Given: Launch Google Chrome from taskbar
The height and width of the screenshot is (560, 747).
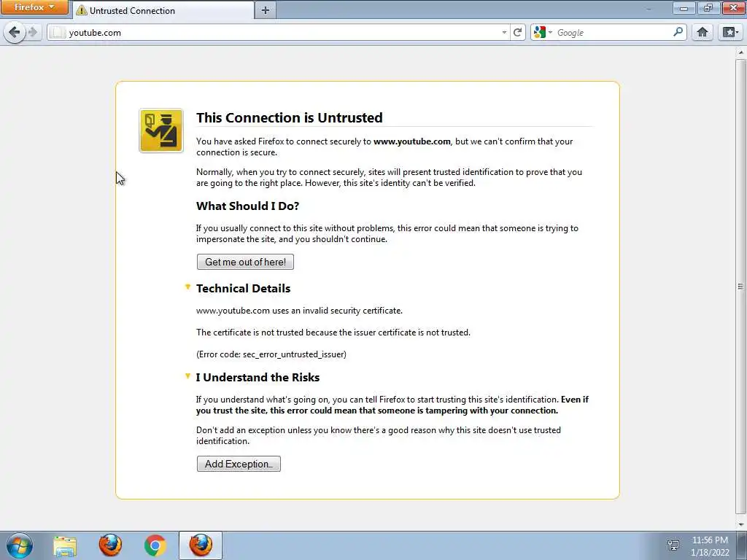Looking at the screenshot, I should [155, 545].
